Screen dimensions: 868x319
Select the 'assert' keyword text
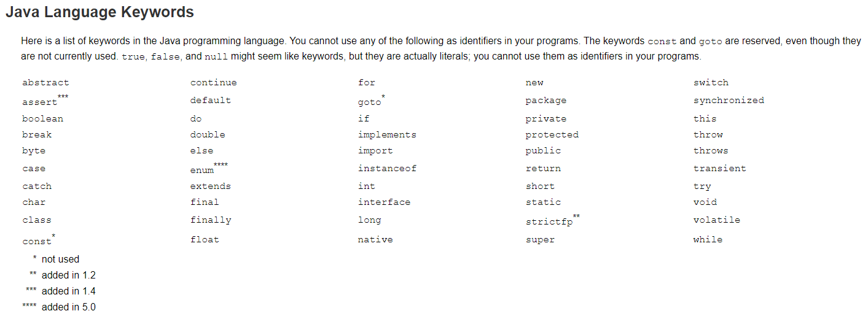point(40,102)
